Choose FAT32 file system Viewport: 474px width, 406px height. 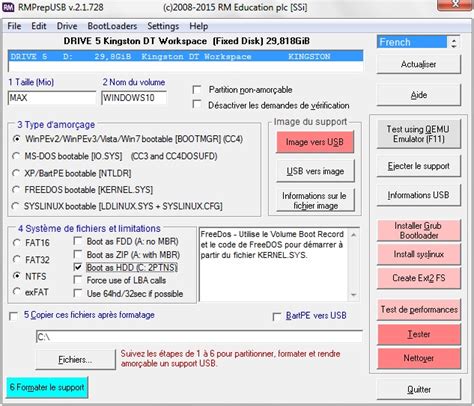point(17,259)
